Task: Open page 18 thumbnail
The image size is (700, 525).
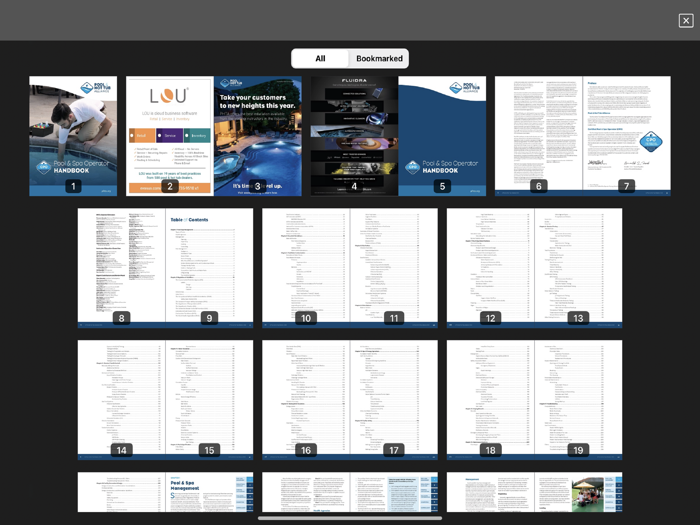Action: click(491, 400)
